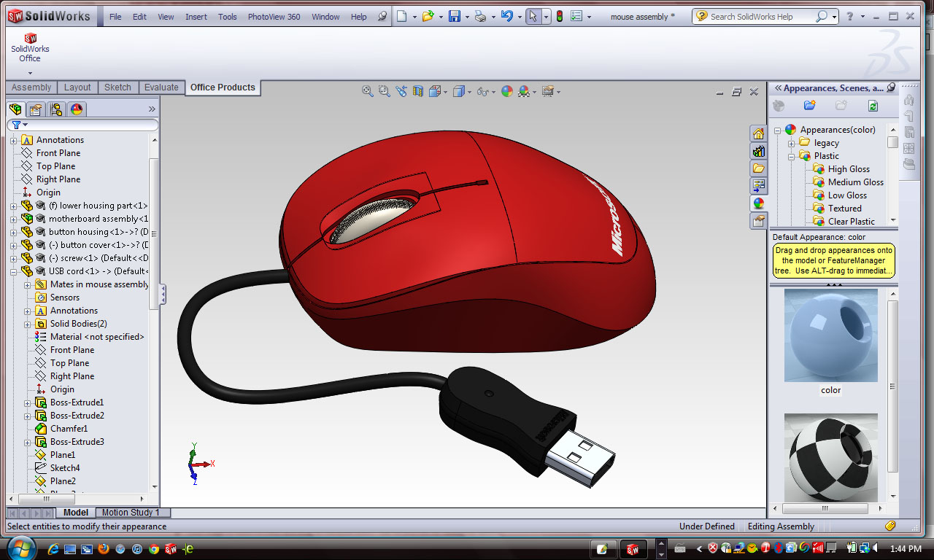The width and height of the screenshot is (934, 560).
Task: Click the Edit Appearance color ball icon
Action: click(x=507, y=91)
